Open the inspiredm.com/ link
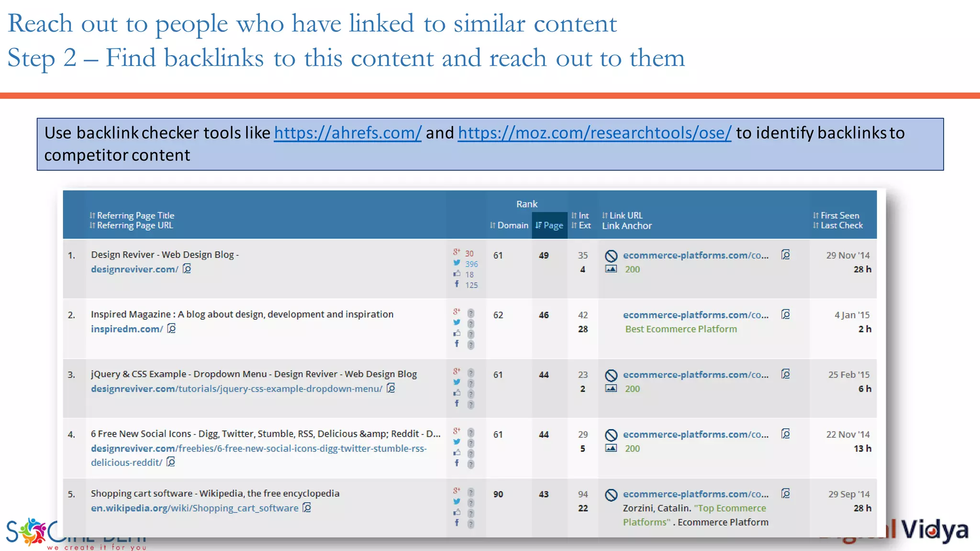The image size is (980, 551). pyautogui.click(x=127, y=329)
